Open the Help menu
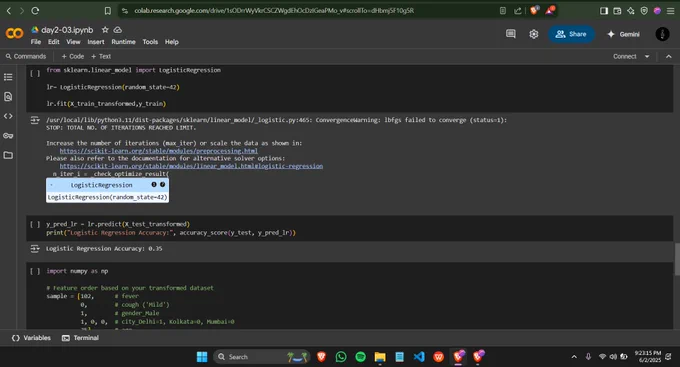Image resolution: width=680 pixels, height=367 pixels. [171, 42]
